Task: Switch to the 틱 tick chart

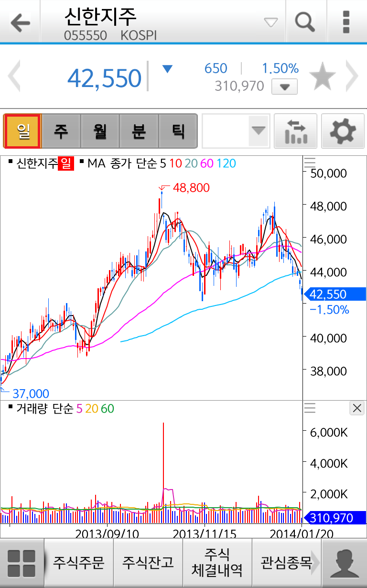Action: tap(178, 131)
